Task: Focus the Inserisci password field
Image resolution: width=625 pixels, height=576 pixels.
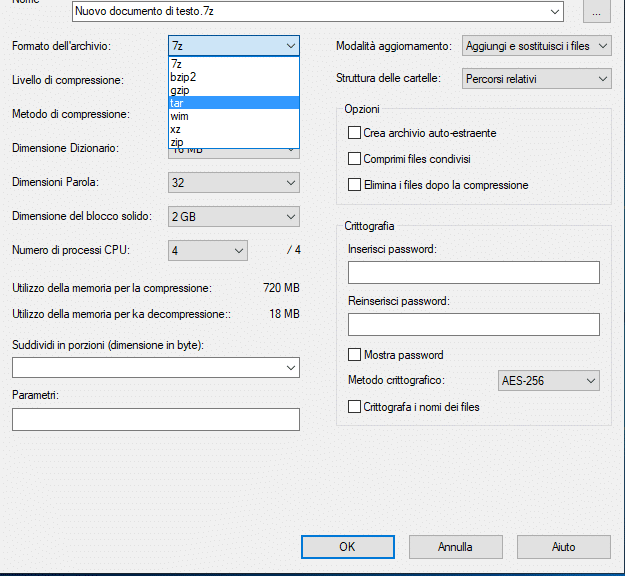Action: click(474, 273)
